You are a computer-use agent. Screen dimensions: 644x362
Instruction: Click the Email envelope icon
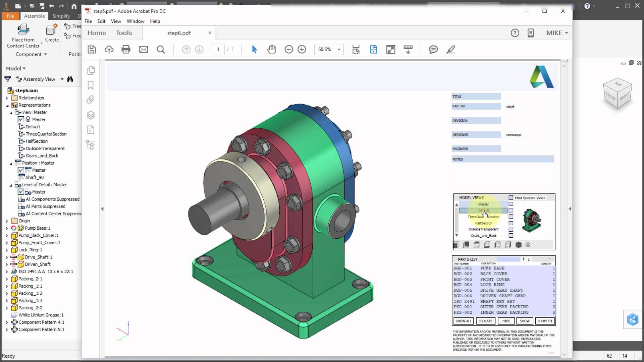click(144, 50)
